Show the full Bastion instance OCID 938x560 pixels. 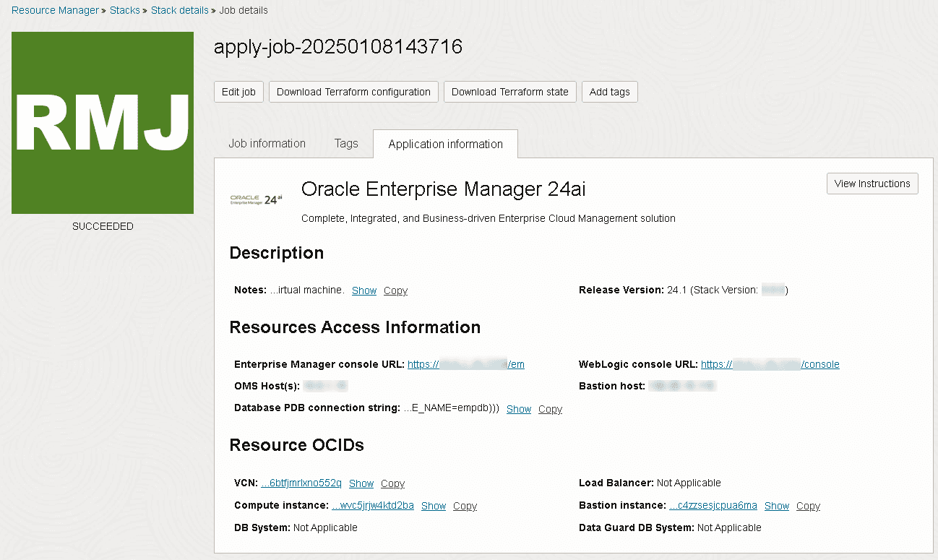click(777, 506)
